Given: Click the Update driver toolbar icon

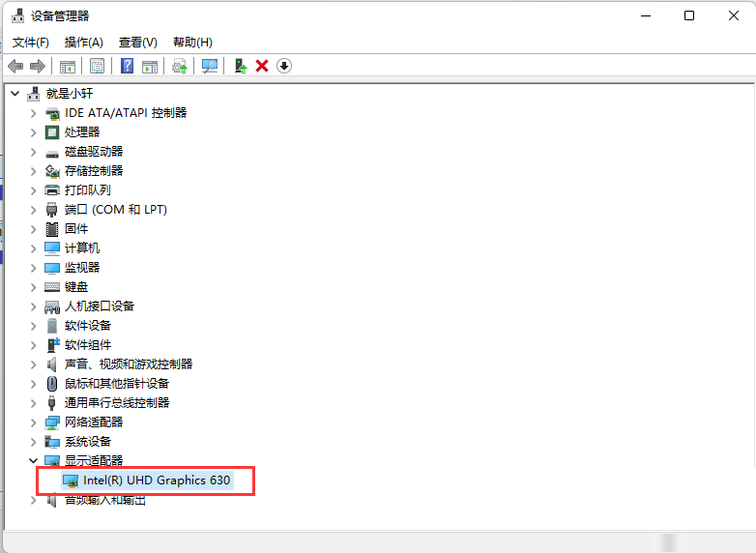Looking at the screenshot, I should (x=180, y=66).
